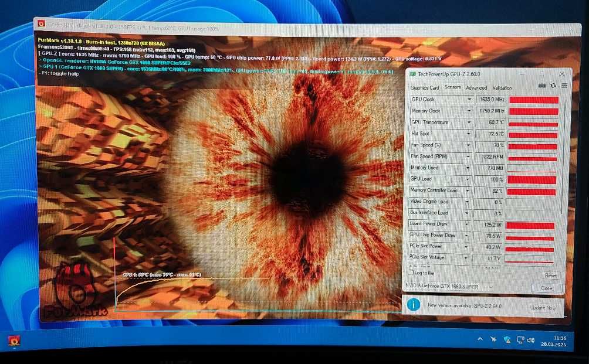Open Windows Security tray icon with warning
The height and width of the screenshot is (364, 589).
pyautogui.click(x=507, y=340)
